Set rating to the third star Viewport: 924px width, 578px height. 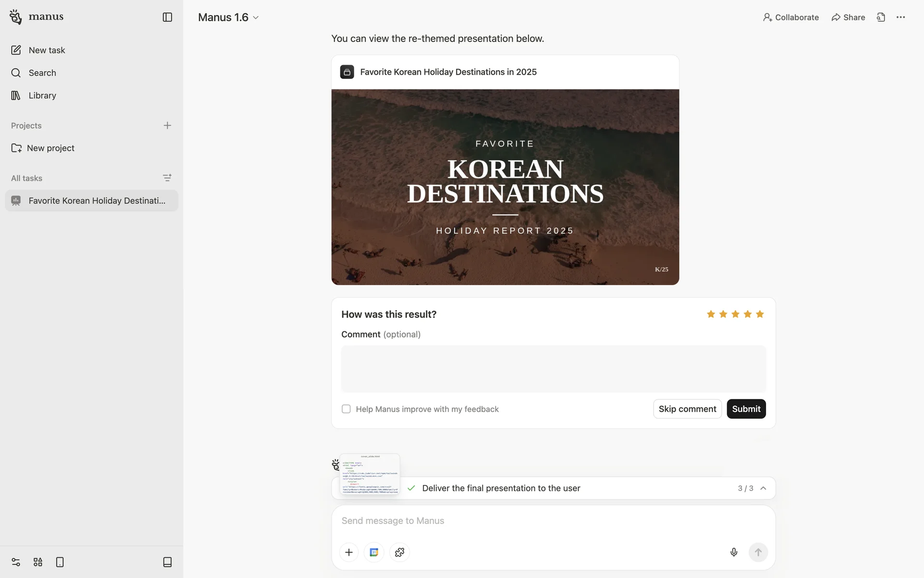735,314
